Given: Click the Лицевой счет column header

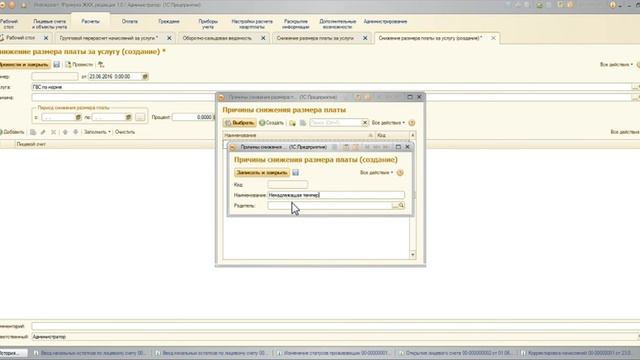Looking at the screenshot, I should click(31, 144).
